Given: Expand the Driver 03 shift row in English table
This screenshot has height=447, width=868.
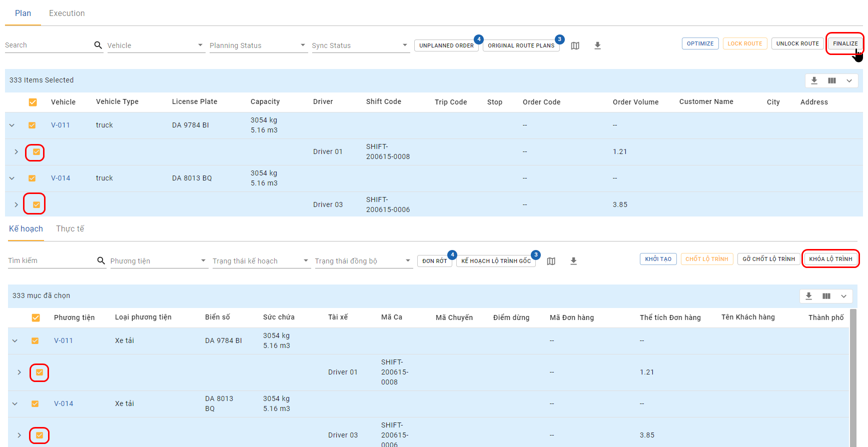Looking at the screenshot, I should click(x=16, y=204).
